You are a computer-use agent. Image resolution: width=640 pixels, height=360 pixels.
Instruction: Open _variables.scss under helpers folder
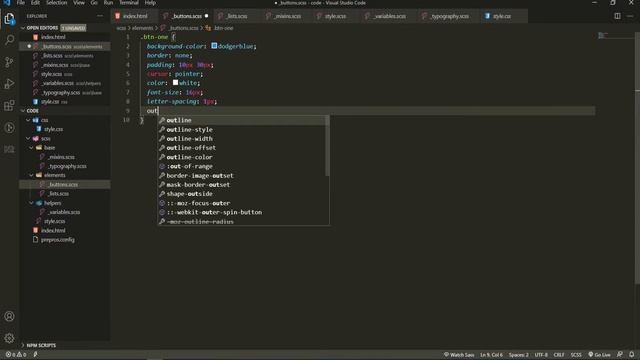[x=64, y=212]
